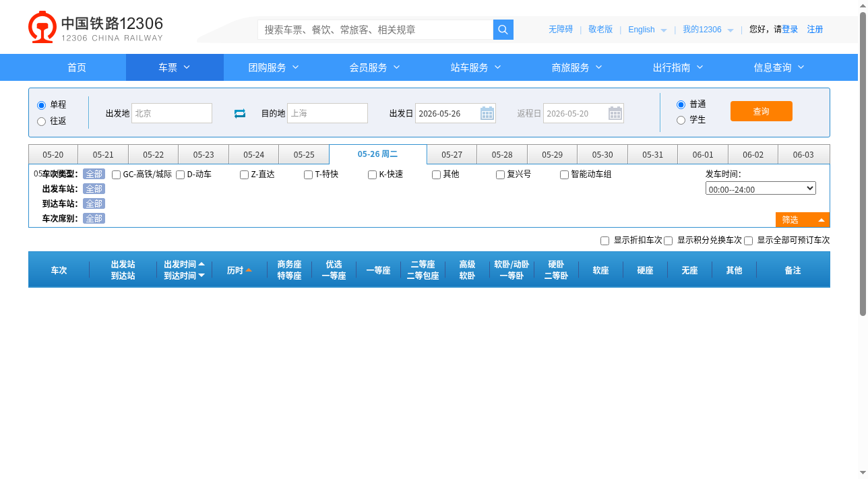
Task: Select the 05-23 date tab
Action: [x=204, y=154]
